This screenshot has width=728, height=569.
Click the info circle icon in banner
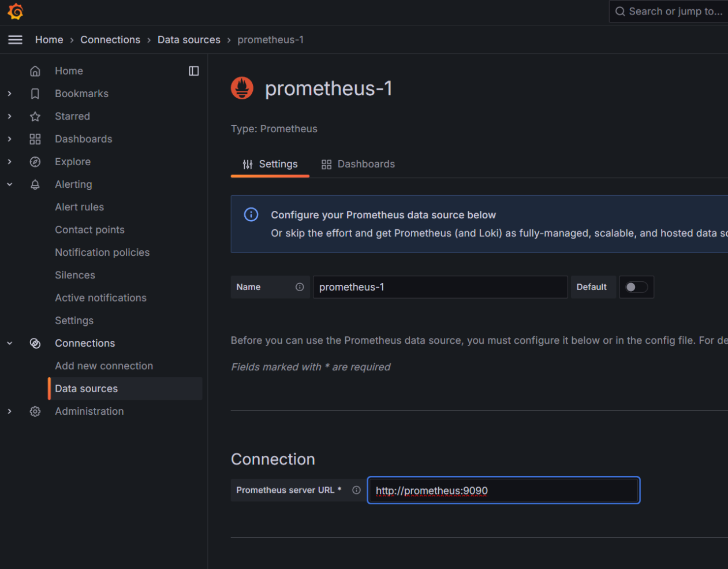[x=251, y=214]
